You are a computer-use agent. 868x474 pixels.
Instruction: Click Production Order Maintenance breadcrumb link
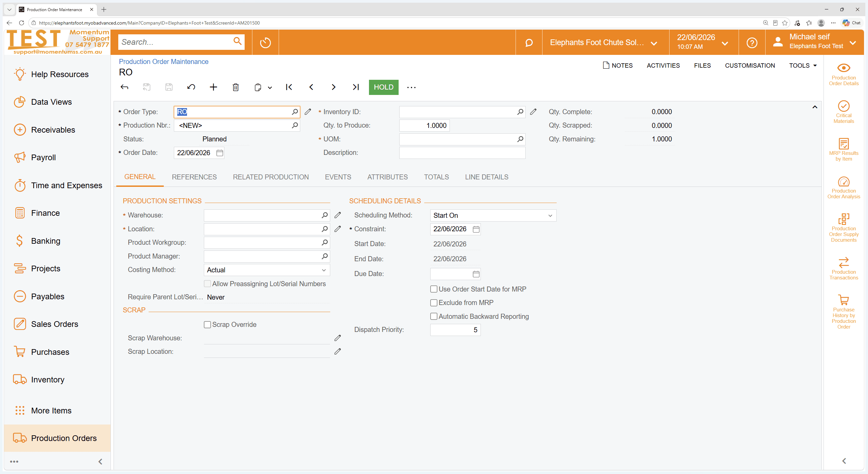click(x=163, y=62)
